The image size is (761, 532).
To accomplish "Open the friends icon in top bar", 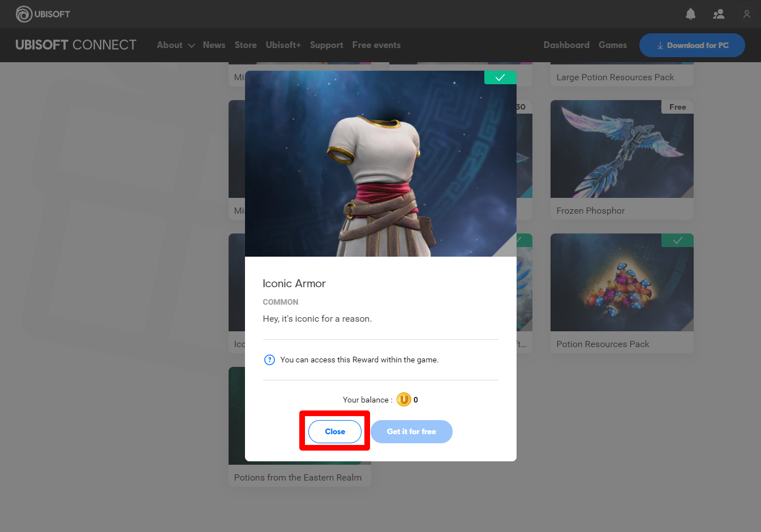I will click(x=719, y=14).
